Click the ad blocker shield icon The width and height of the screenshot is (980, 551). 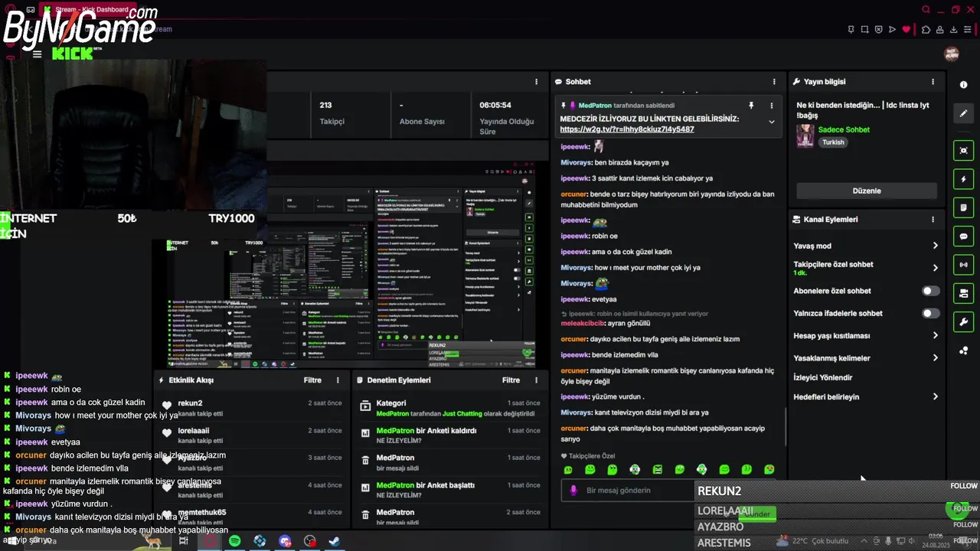click(878, 30)
